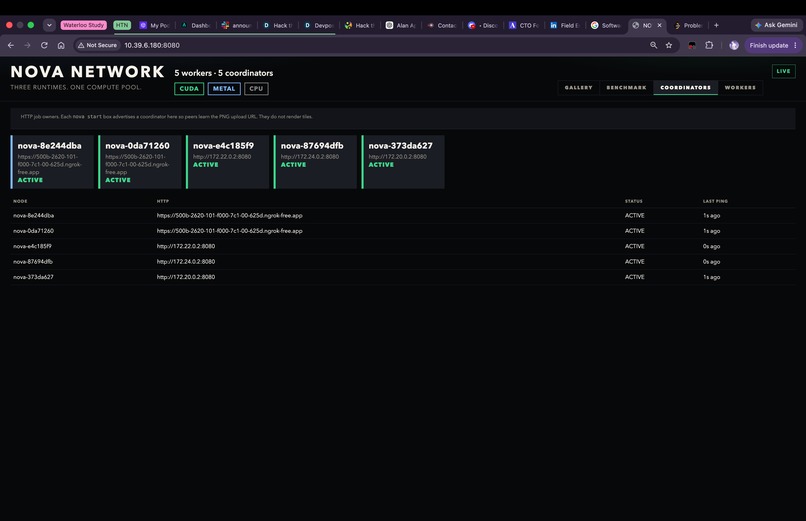
Task: Click the LAST PING column header
Action: point(715,201)
